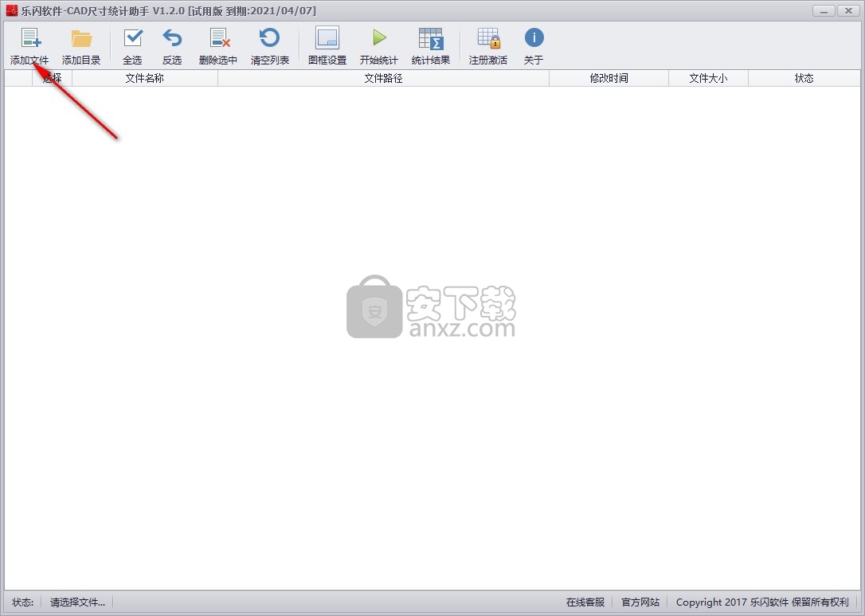Open 官方网站 official website link

coord(640,602)
